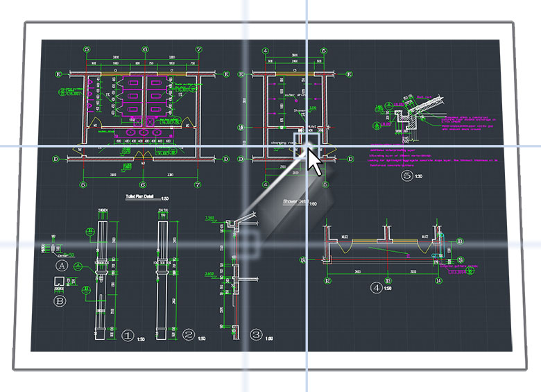Screen dimensions: 541x392
Task: Select the circled number 5 detail marker
Action: coord(407,176)
